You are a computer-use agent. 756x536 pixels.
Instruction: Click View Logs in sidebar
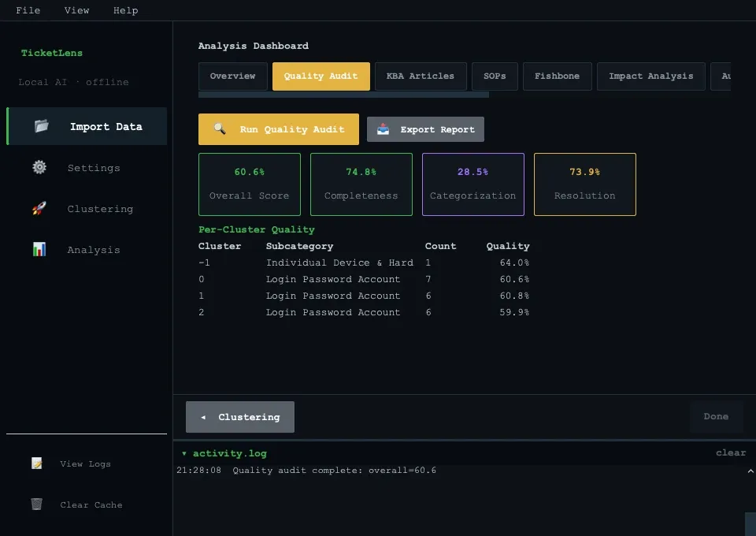click(x=87, y=463)
